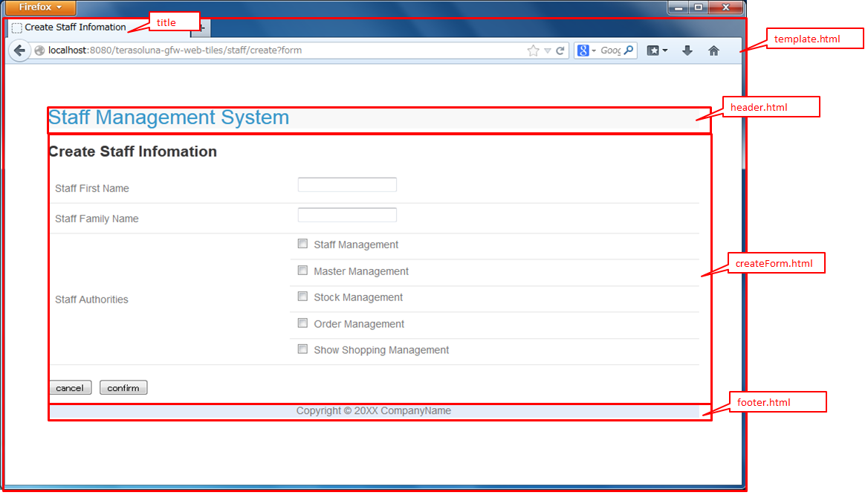Enable the Master Management checkbox
The image size is (868, 501).
pyautogui.click(x=302, y=271)
